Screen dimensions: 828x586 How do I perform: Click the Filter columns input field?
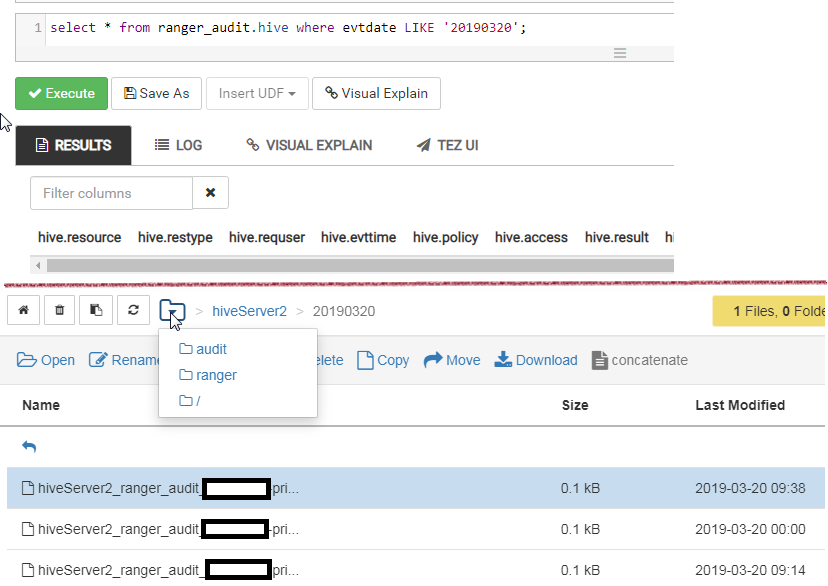pos(110,192)
